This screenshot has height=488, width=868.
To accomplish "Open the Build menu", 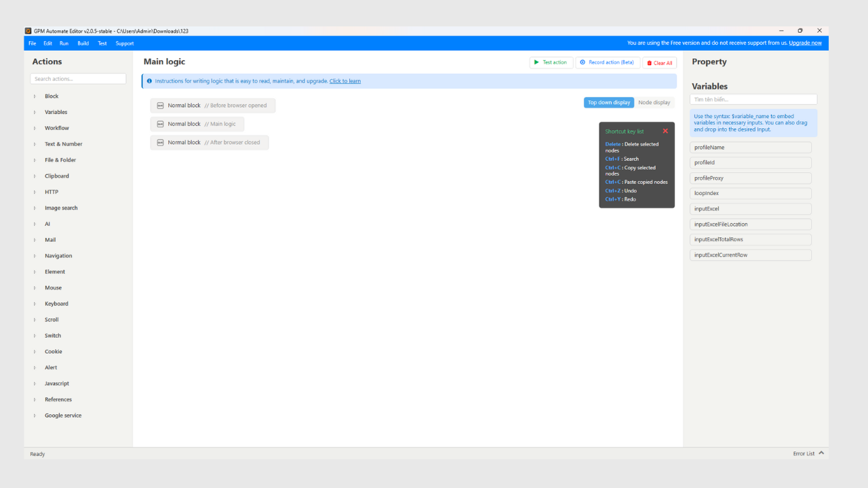I will click(83, 43).
